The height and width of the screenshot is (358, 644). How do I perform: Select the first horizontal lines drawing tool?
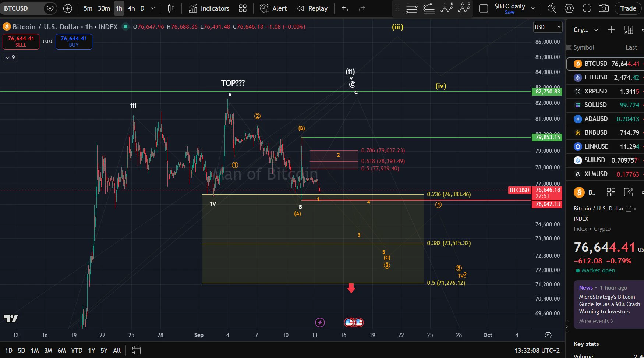pos(411,8)
